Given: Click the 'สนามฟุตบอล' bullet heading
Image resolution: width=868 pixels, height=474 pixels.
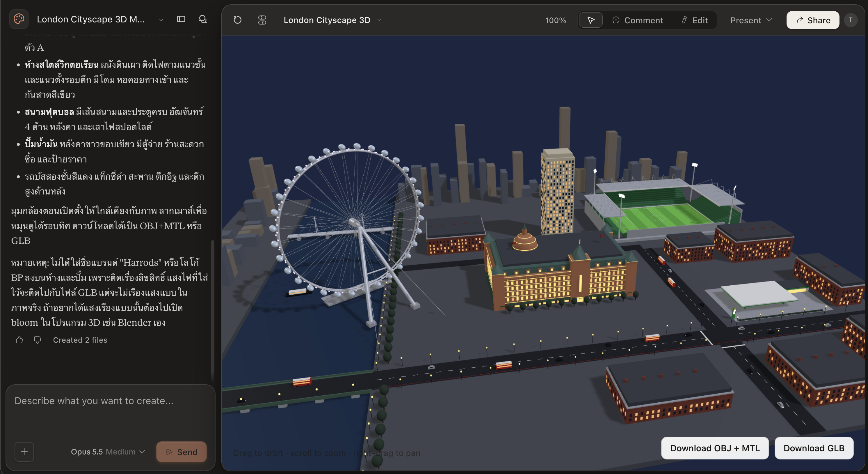Looking at the screenshot, I should [x=49, y=112].
